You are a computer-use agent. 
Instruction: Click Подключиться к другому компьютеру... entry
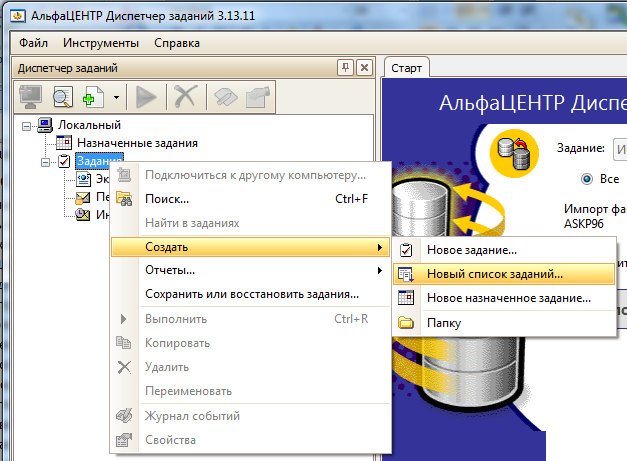tap(251, 175)
